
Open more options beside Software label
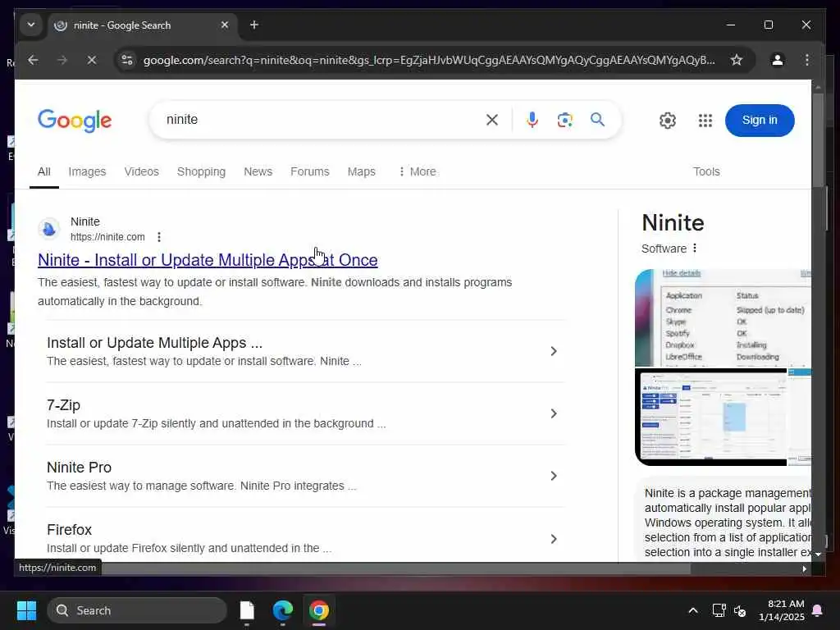[695, 248]
